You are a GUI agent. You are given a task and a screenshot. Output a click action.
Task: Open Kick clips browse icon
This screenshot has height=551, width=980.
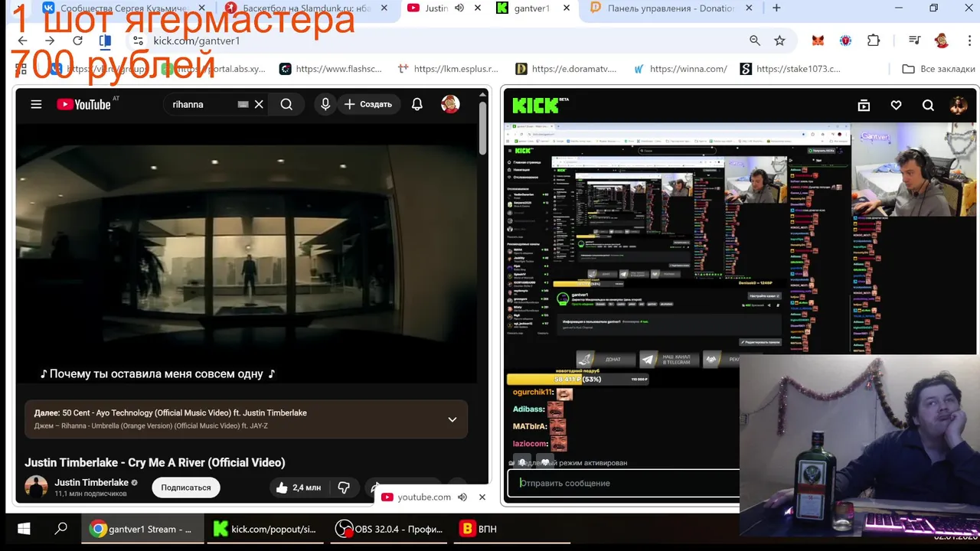pyautogui.click(x=864, y=106)
